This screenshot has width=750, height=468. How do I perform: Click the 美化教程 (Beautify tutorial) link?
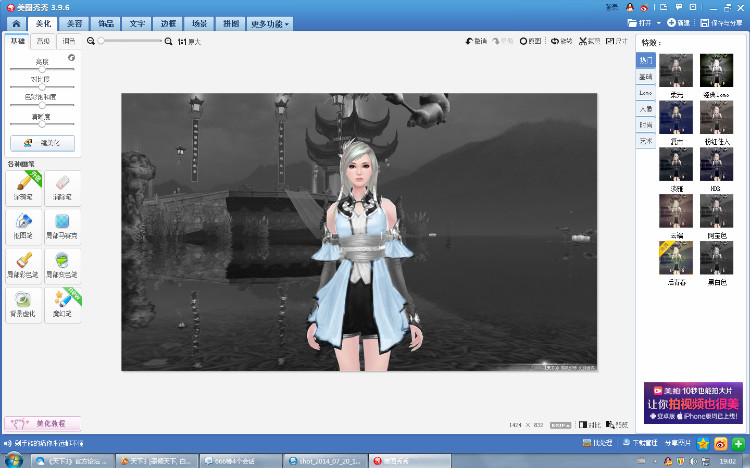(x=43, y=423)
